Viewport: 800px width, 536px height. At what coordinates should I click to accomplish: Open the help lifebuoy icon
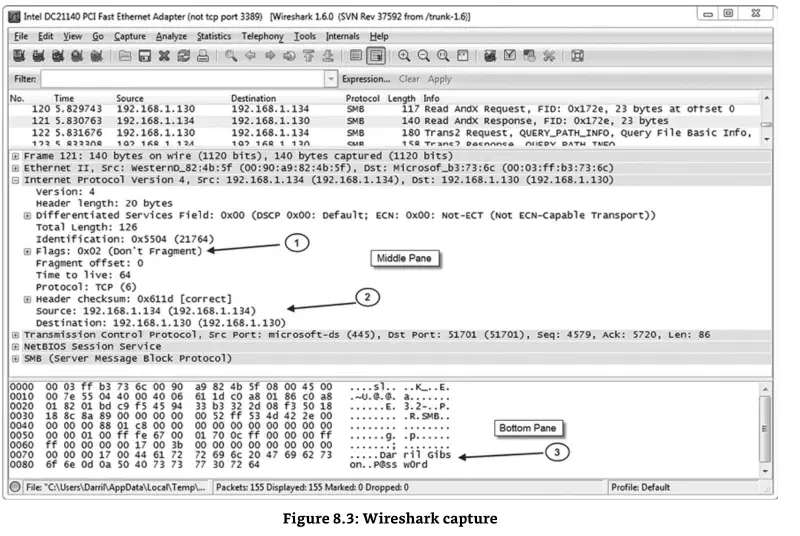coord(577,56)
